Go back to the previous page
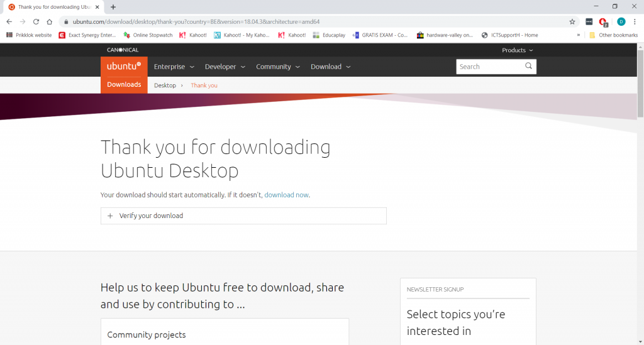This screenshot has width=644, height=345. tap(9, 22)
